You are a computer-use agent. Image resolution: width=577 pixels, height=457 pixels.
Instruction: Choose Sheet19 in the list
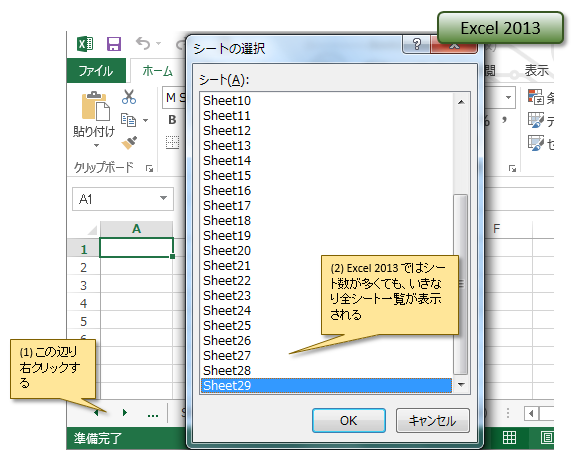coord(326,235)
